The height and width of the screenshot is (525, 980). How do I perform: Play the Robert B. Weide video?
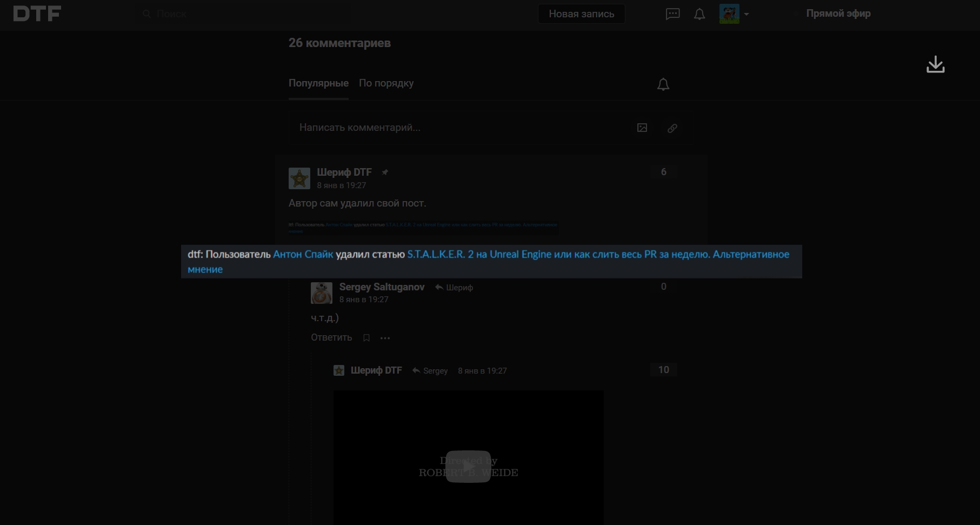tap(469, 467)
